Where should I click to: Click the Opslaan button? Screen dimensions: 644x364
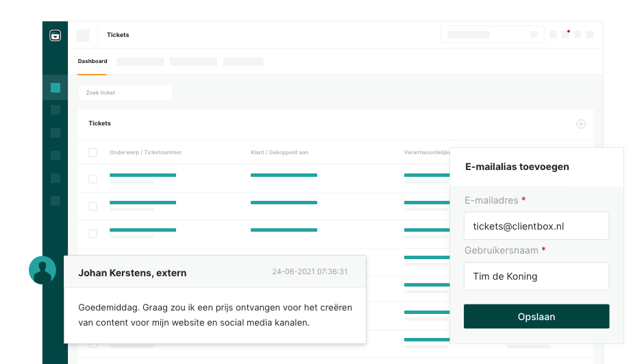coord(536,317)
